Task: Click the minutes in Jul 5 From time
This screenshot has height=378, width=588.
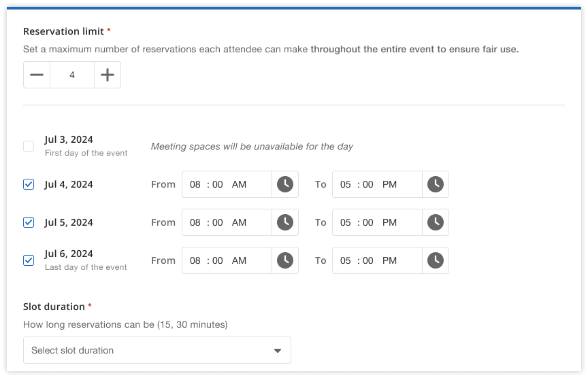Action: [x=218, y=222]
